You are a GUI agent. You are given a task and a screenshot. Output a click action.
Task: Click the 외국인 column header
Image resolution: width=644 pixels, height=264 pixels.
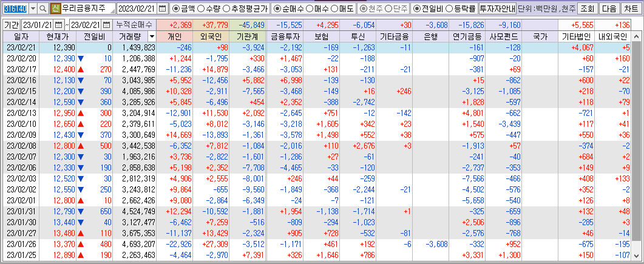(x=211, y=37)
